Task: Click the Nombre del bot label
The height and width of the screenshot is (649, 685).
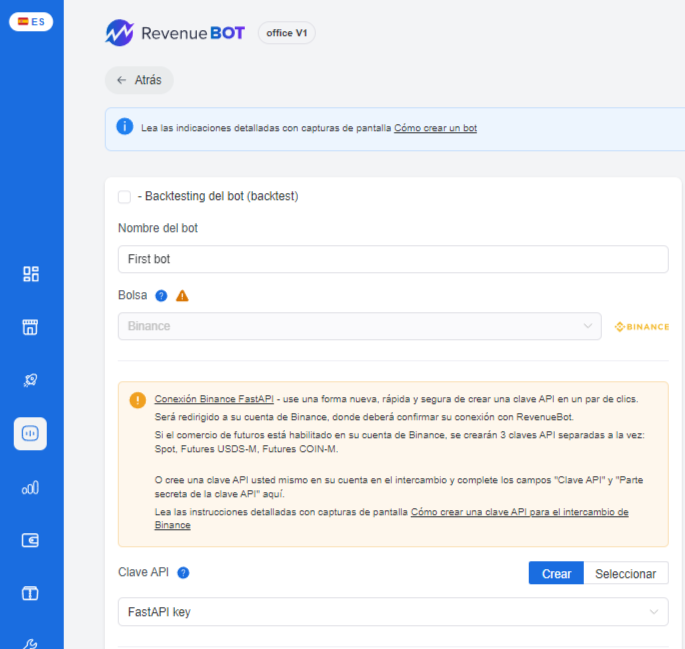Action: (158, 228)
